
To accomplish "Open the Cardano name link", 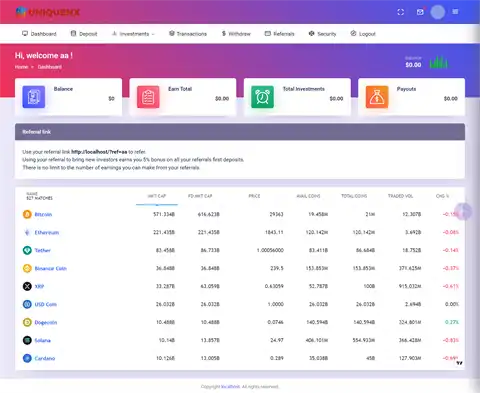I will [x=45, y=358].
